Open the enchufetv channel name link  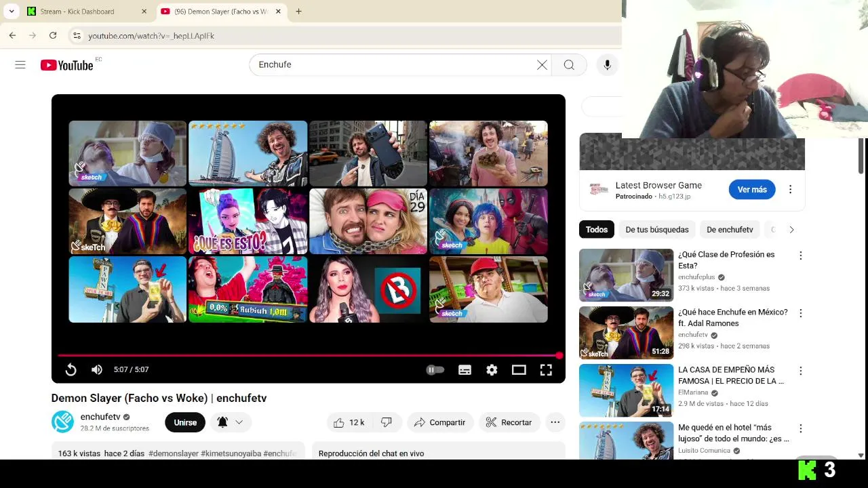tap(100, 417)
